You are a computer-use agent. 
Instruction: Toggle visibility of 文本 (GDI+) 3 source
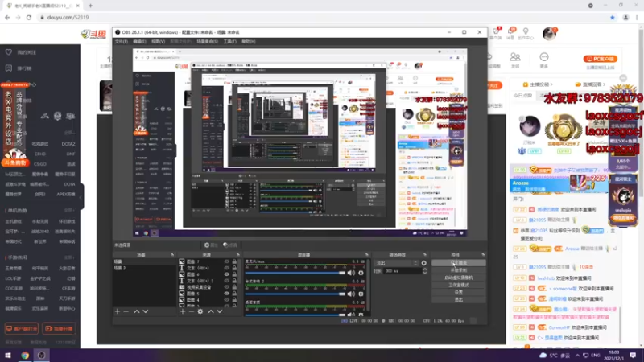coord(227,281)
